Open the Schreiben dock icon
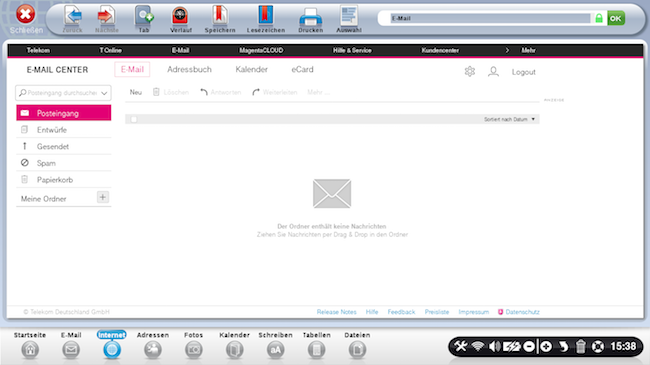Screen dimensions: 650x365 click(275, 350)
